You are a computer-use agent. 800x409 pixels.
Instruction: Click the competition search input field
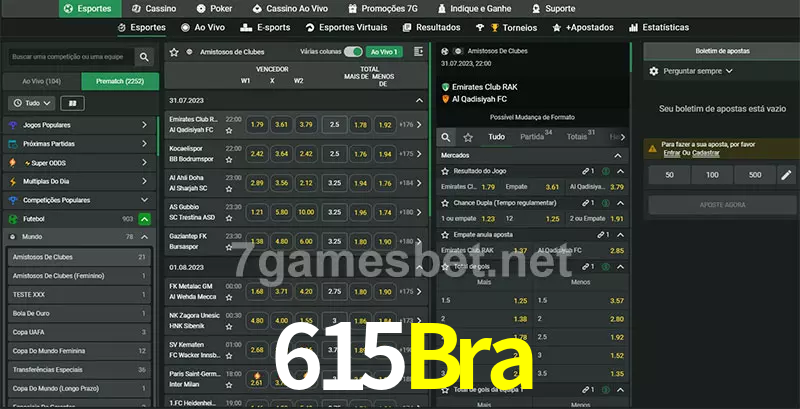[70, 57]
